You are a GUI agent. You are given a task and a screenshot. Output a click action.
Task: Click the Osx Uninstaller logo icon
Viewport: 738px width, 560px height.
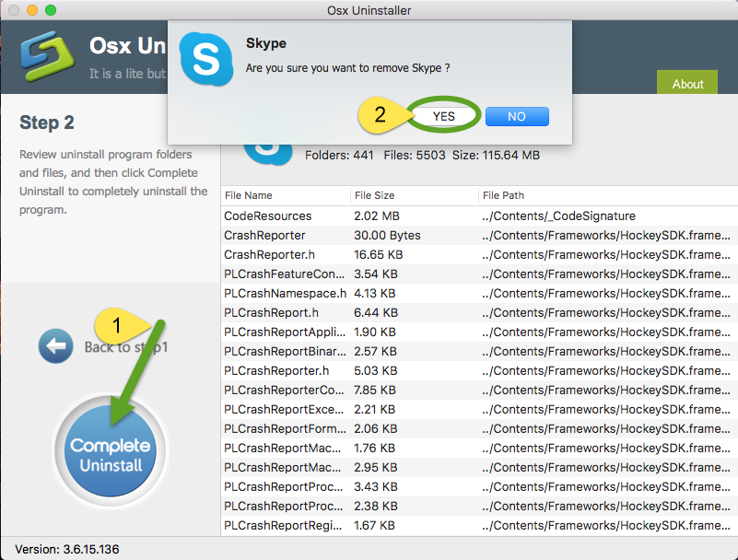tap(48, 56)
